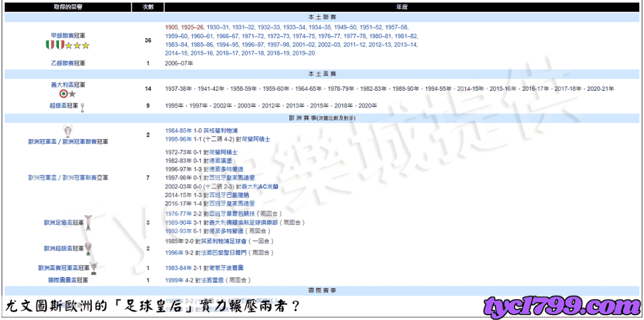Click the Coppa Italia tricolour cockade icon
Image resolution: width=644 pixels, height=320 pixels.
click(64, 94)
